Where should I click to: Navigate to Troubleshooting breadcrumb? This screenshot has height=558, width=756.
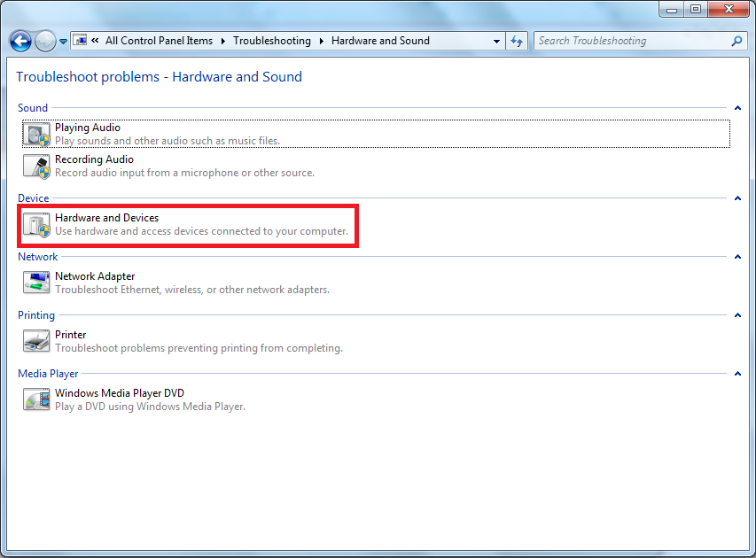click(x=272, y=41)
